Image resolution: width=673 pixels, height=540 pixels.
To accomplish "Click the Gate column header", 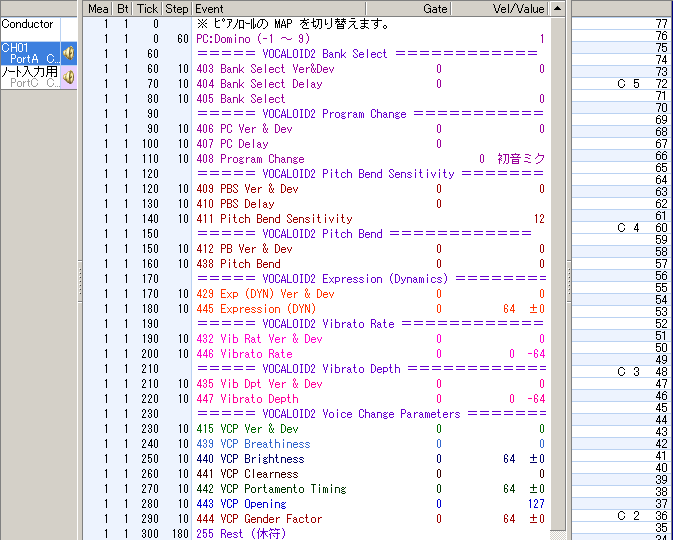I will tap(435, 8).
